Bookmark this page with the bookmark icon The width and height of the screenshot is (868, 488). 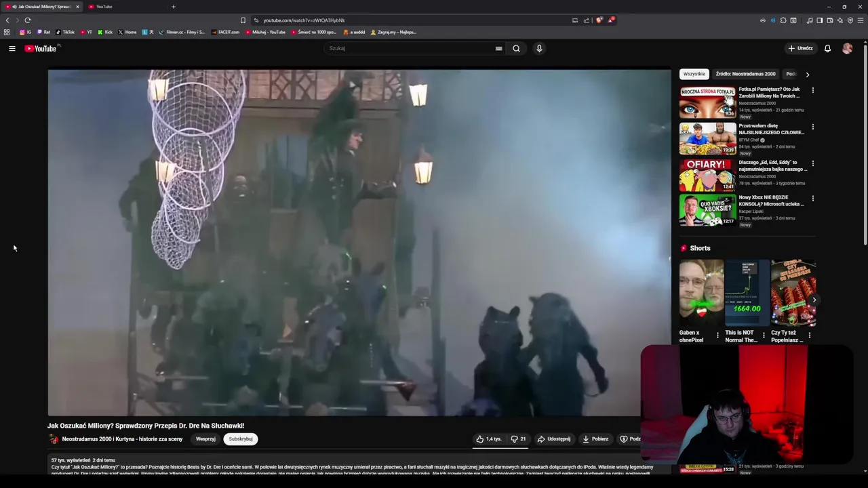point(243,20)
